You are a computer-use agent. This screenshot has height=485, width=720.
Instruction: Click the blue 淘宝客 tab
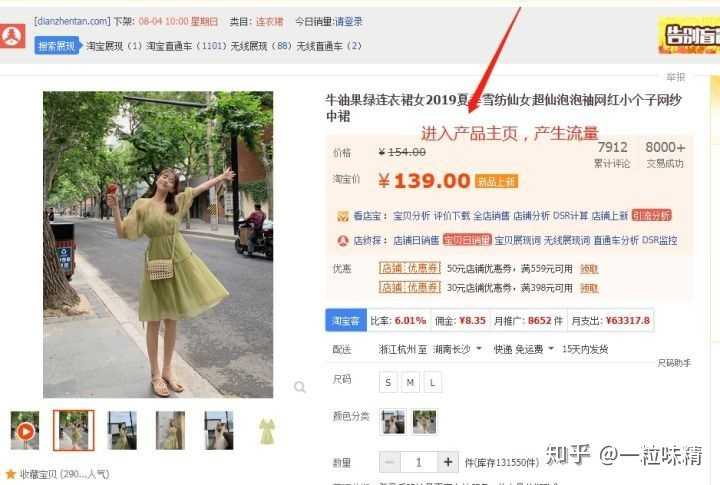coord(346,320)
